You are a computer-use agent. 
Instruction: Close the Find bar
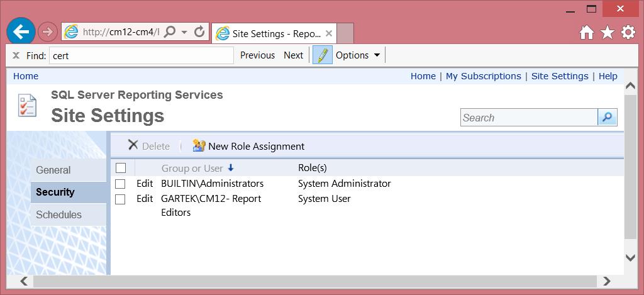(16, 55)
